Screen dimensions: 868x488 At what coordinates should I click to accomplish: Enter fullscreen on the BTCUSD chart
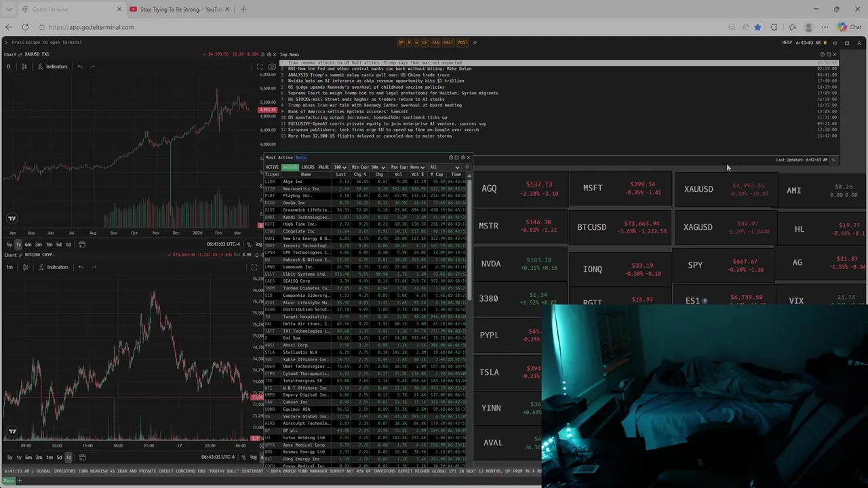[x=254, y=267]
